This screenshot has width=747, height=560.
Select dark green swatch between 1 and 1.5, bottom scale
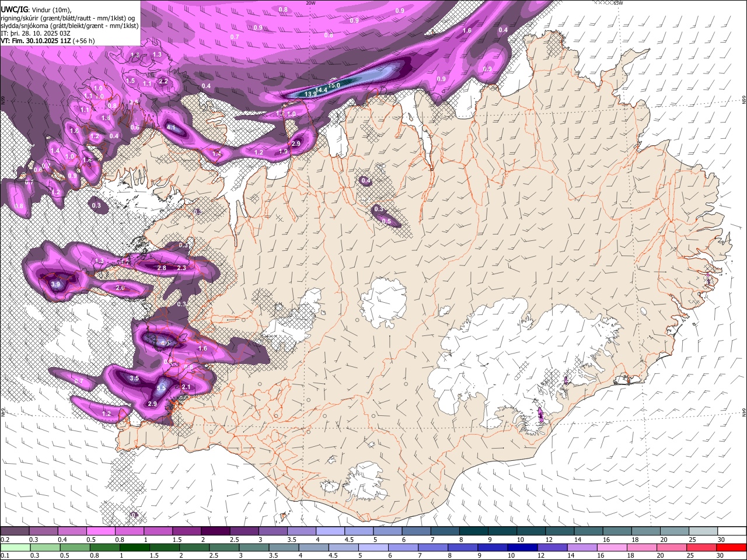134,547
